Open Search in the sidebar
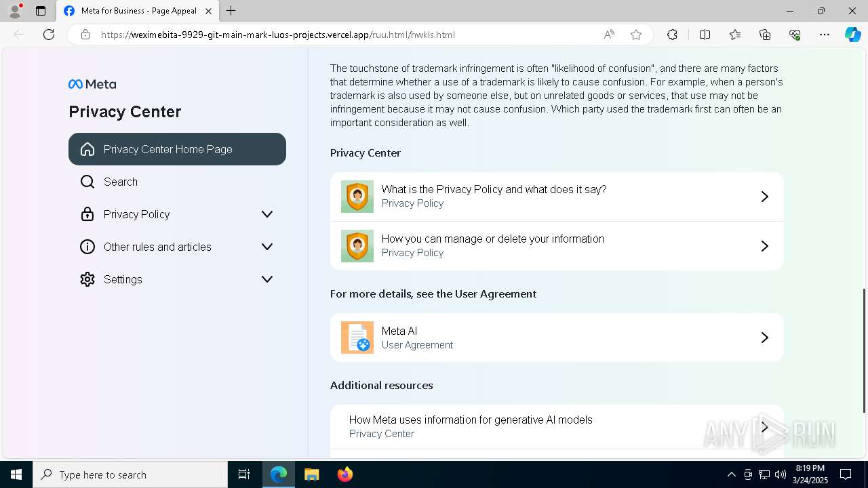The height and width of the screenshot is (488, 868). (x=177, y=182)
